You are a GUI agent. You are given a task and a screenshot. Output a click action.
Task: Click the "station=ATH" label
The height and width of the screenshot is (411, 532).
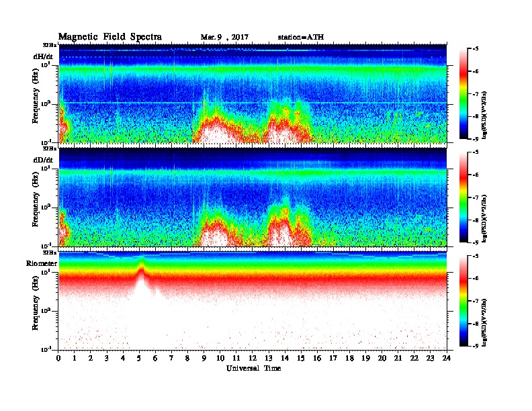[x=301, y=38]
